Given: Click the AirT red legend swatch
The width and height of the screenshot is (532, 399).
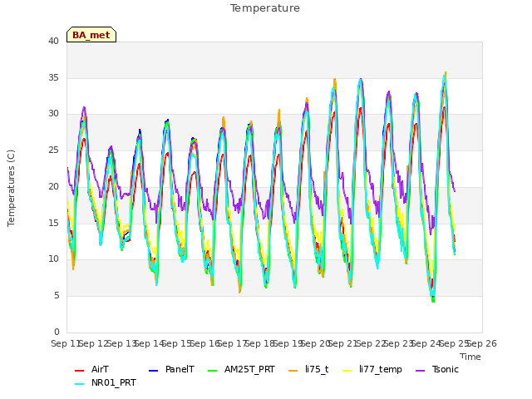Looking at the screenshot, I should (x=79, y=371).
